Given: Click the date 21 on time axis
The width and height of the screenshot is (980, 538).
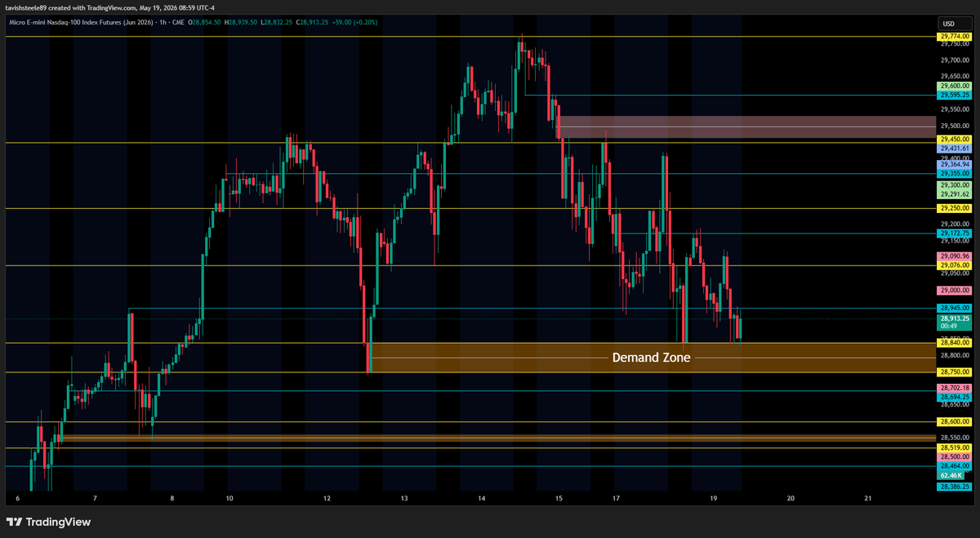Looking at the screenshot, I should 868,498.
